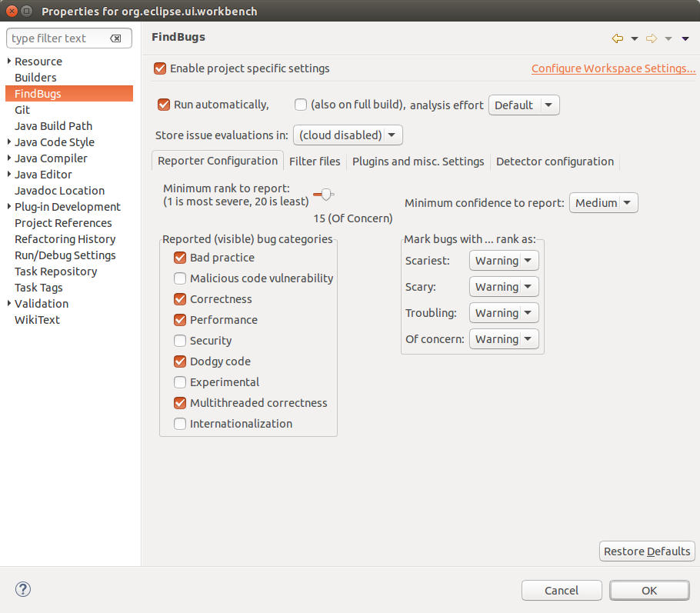This screenshot has width=700, height=613.
Task: Uncheck Multithreaded correctness category
Action: (x=180, y=403)
